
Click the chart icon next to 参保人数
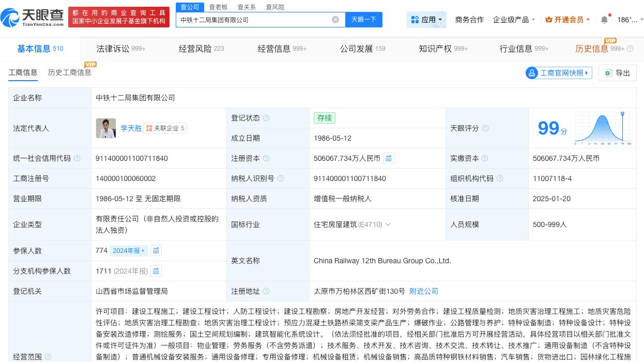(156, 250)
